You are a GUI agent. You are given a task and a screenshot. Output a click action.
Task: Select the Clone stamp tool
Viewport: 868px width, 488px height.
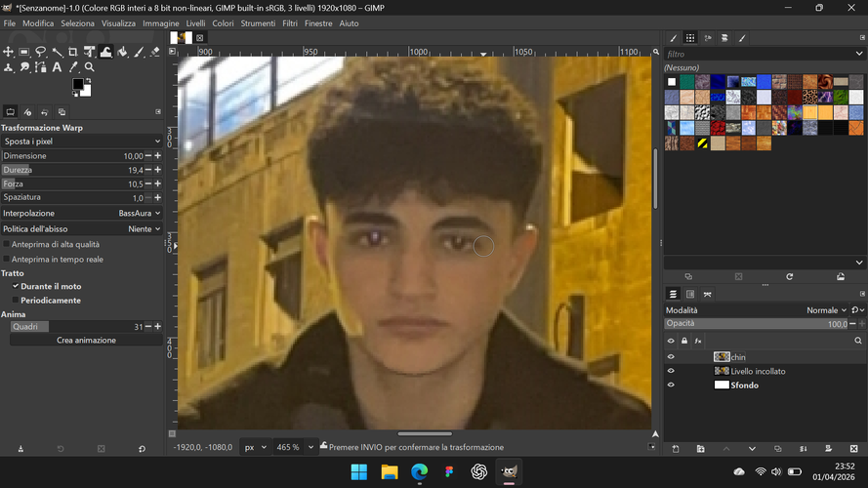pos(8,67)
